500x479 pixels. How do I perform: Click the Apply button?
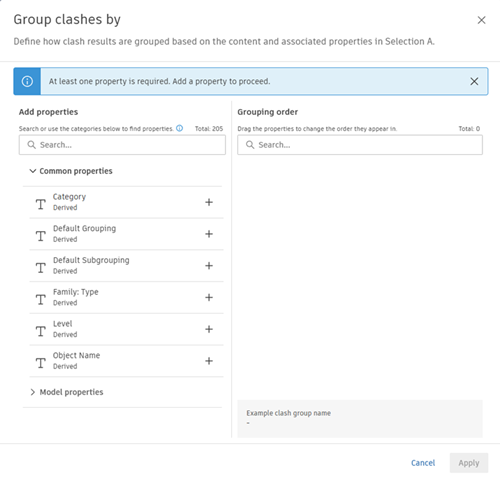pos(469,463)
